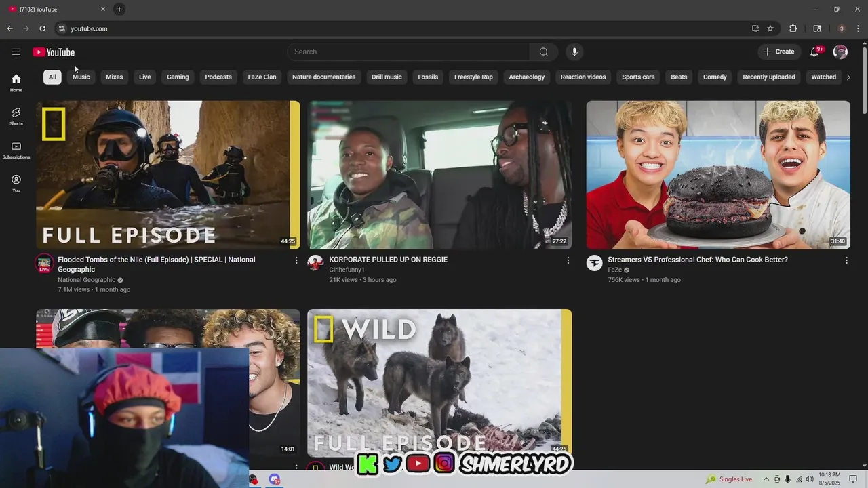This screenshot has width=868, height=488.
Task: Open the account avatar menu
Action: point(840,52)
